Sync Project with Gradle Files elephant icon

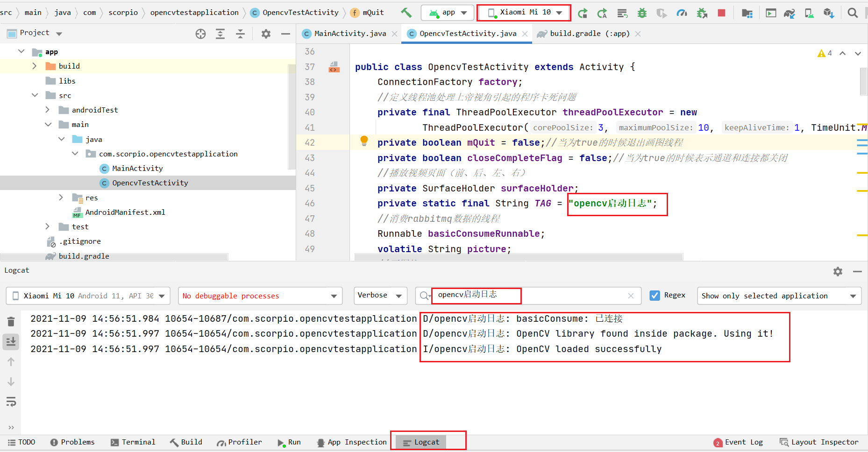[x=790, y=13]
